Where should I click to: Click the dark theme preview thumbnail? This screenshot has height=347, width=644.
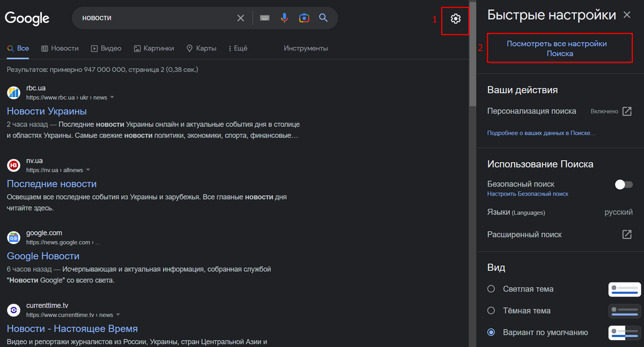pos(625,311)
